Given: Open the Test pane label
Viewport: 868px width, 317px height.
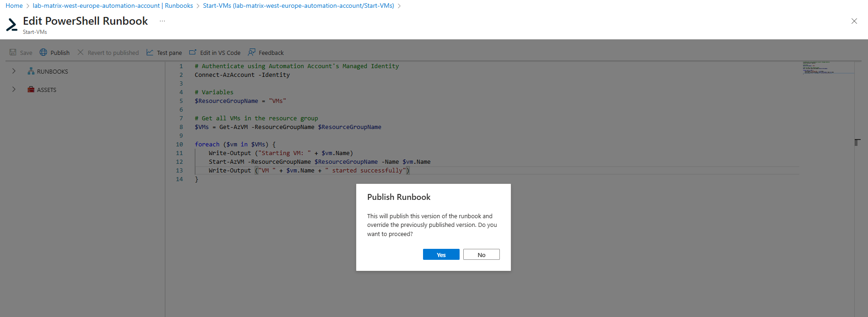Looking at the screenshot, I should 169,53.
